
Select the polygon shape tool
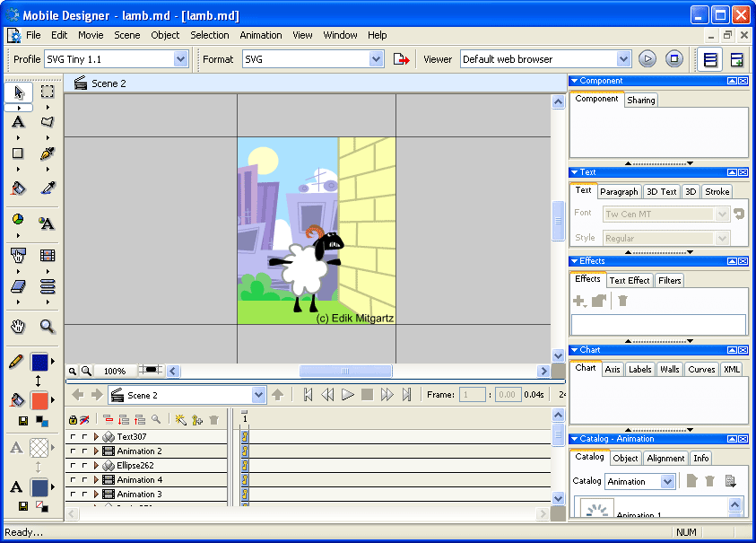(x=48, y=122)
